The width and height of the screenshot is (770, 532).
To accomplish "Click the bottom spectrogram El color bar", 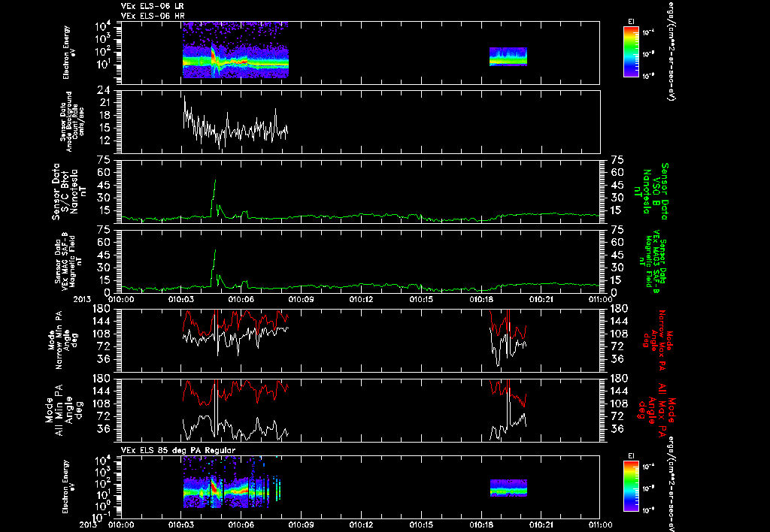I will point(631,486).
